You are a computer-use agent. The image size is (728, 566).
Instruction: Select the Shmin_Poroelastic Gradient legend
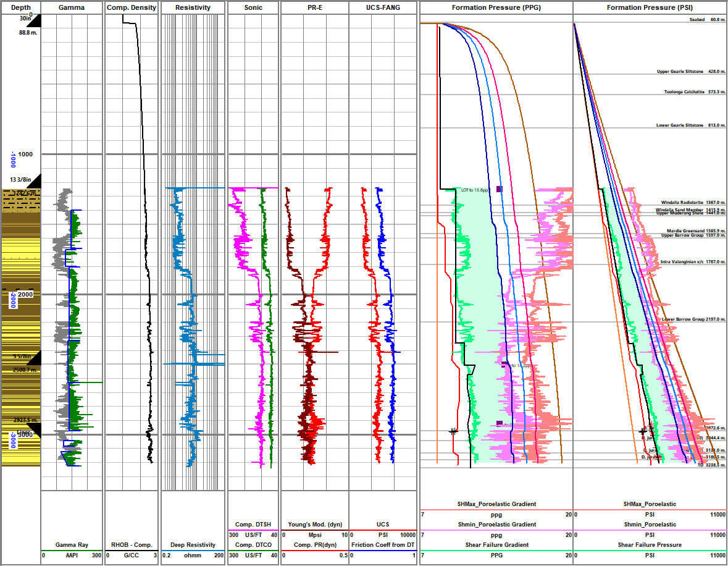point(496,524)
